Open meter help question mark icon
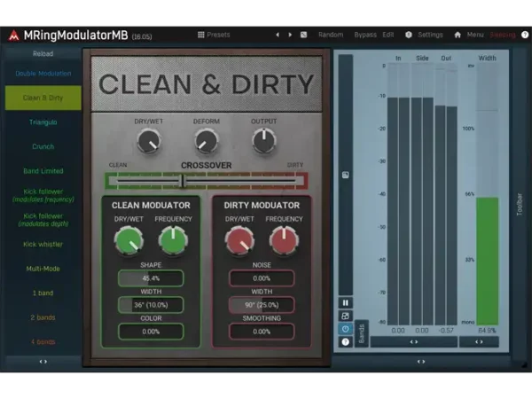Viewport: 532px width, 399px height. pyautogui.click(x=346, y=341)
